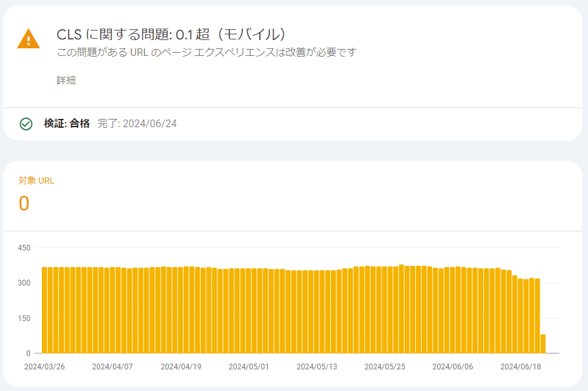Screen dimensions: 588x391
Task: Click the 0 y-axis baseline label
Action: [x=29, y=353]
